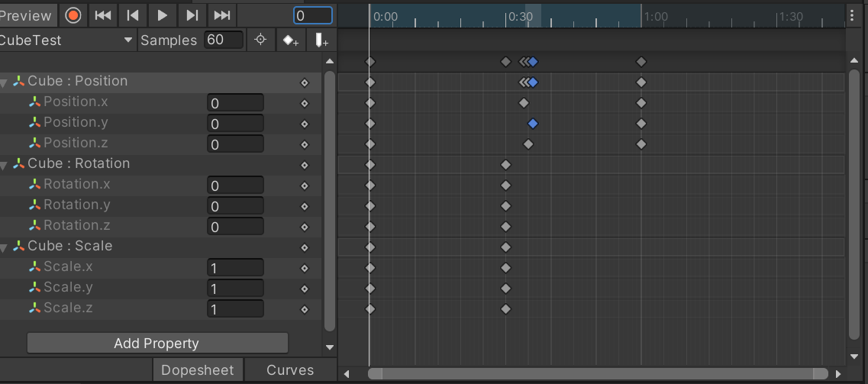Click the Rotation.z value field
Screen dimensions: 868x384
[235, 226]
